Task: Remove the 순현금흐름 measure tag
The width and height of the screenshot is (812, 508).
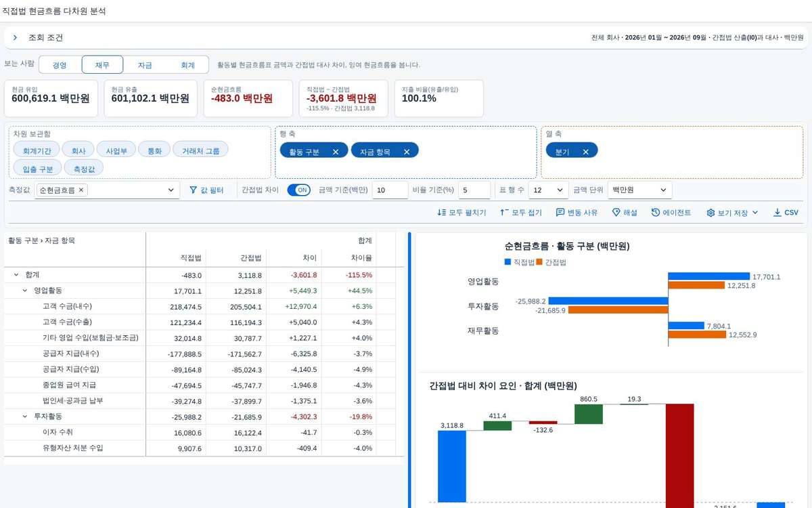Action: click(81, 190)
